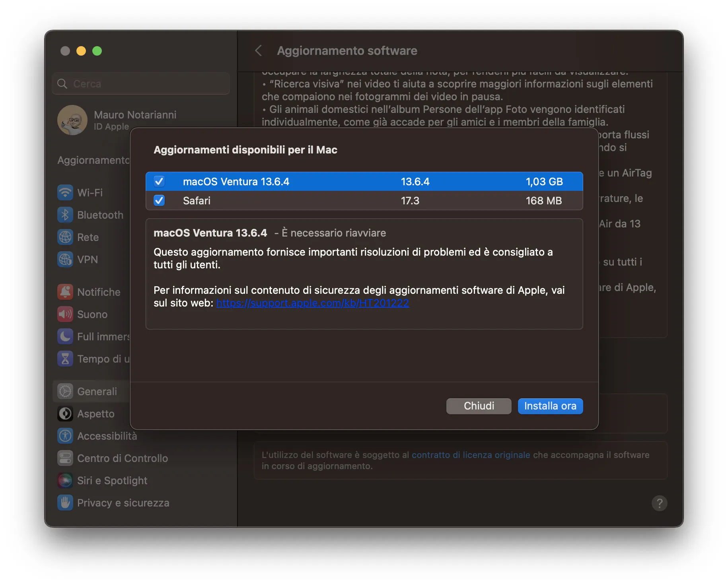Image resolution: width=728 pixels, height=586 pixels.
Task: Click the Privacy e sicurezza hand icon
Action: (65, 503)
